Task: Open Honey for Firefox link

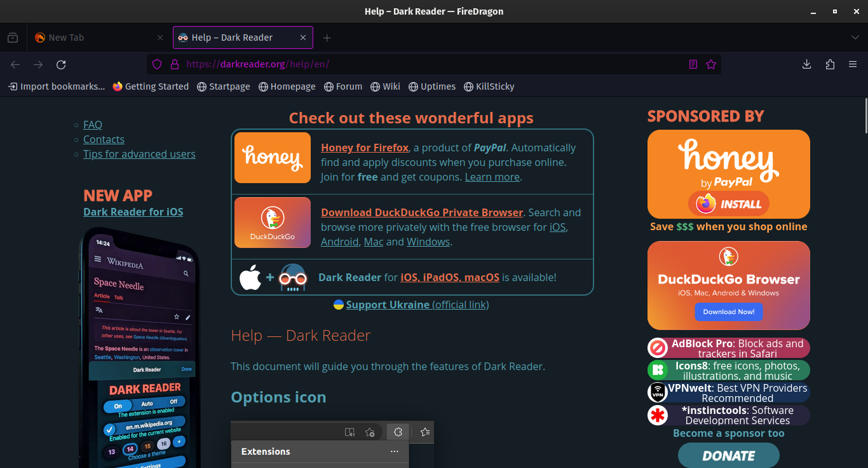Action: (365, 148)
